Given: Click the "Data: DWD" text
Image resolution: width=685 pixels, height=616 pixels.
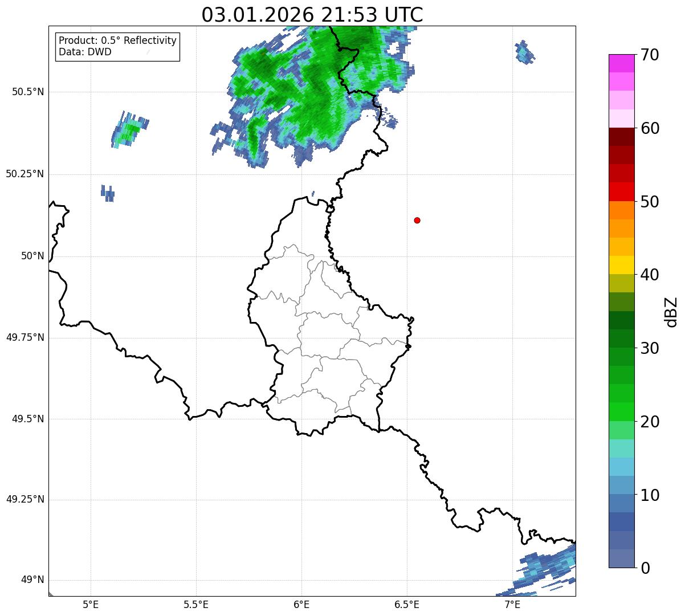Looking at the screenshot, I should tap(85, 52).
